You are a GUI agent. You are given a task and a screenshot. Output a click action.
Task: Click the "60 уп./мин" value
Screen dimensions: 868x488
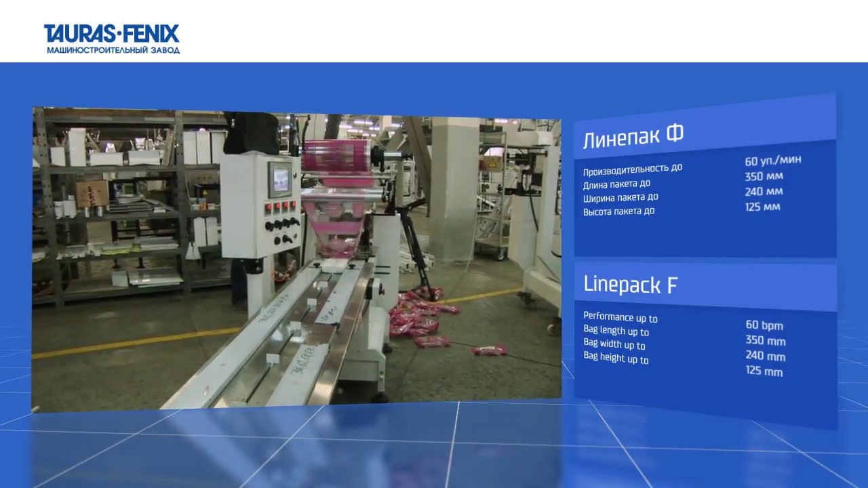(772, 161)
